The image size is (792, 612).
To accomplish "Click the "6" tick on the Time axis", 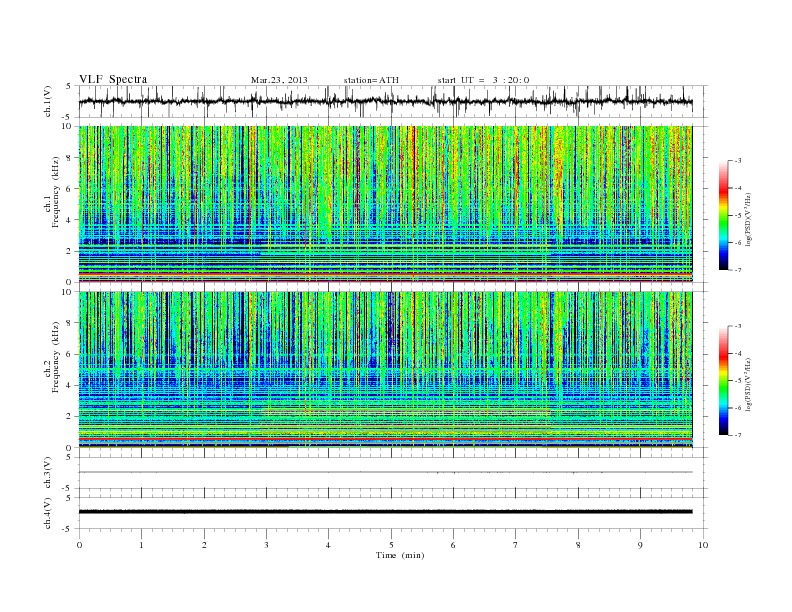I will [453, 545].
